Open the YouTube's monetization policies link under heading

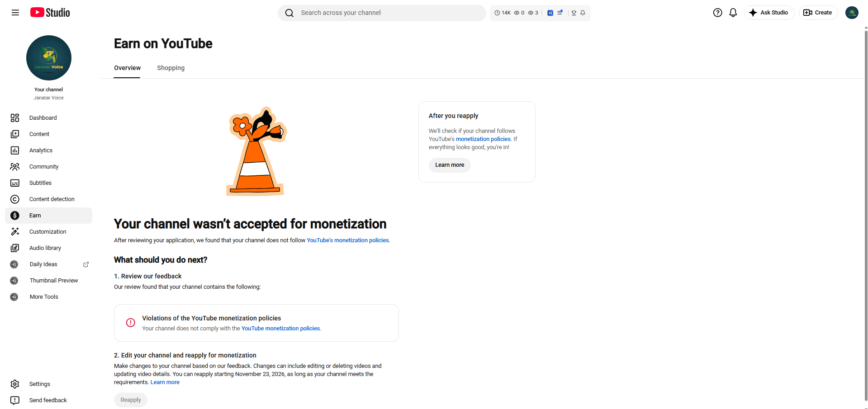(348, 240)
